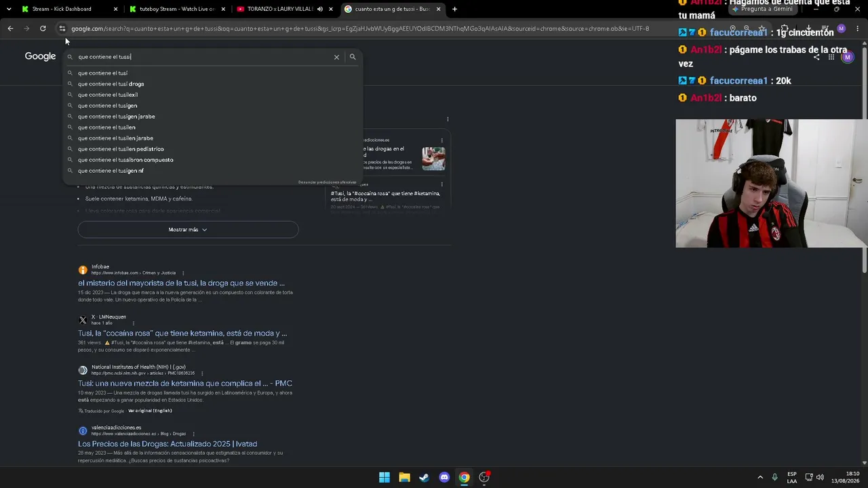Viewport: 868px width, 488px height.
Task: Choose suggestion 'que contiene el tusilexil'
Action: (213, 95)
